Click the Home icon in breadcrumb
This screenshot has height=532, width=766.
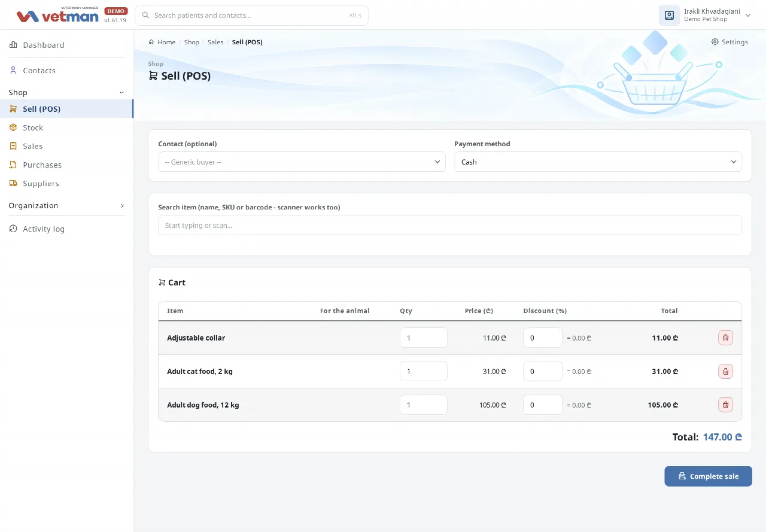point(151,42)
